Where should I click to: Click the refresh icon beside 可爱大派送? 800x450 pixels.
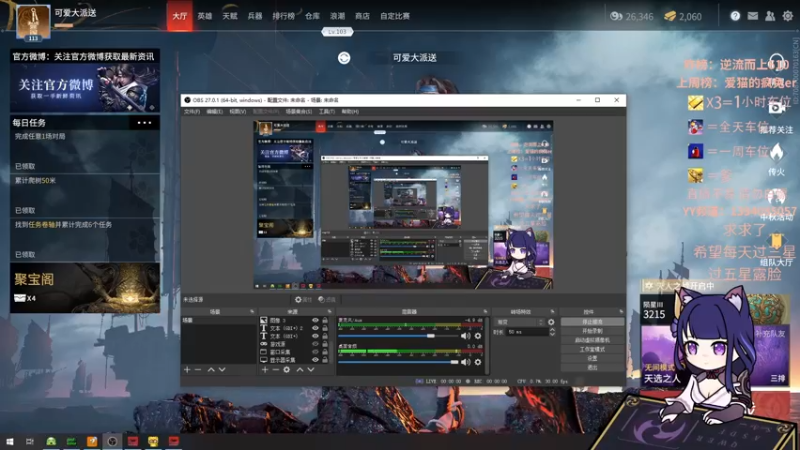coord(344,58)
